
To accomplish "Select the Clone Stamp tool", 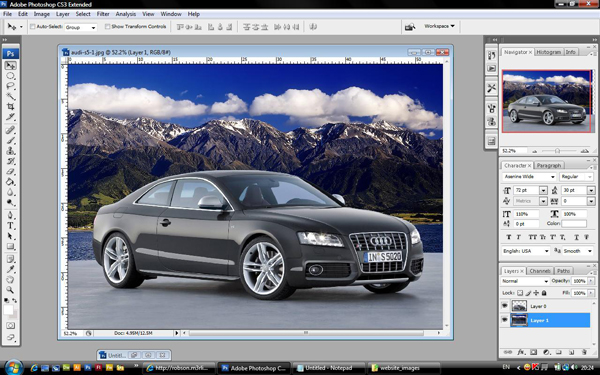I will (x=10, y=151).
